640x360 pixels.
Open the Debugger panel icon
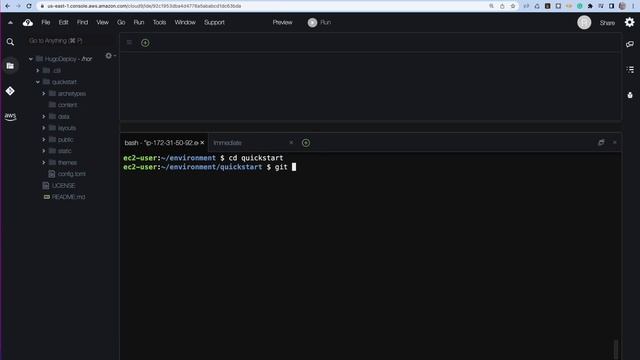point(630,95)
